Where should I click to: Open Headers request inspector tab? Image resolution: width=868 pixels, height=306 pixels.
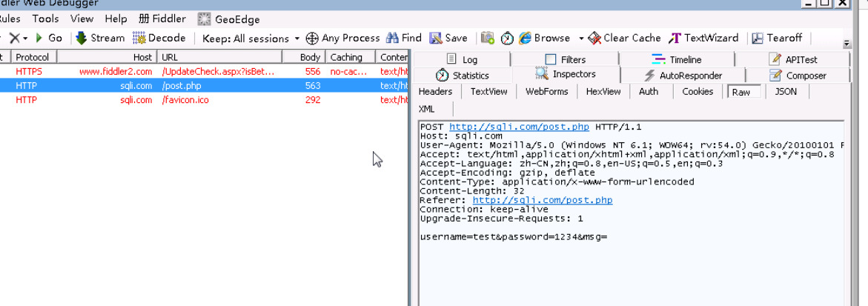[436, 92]
